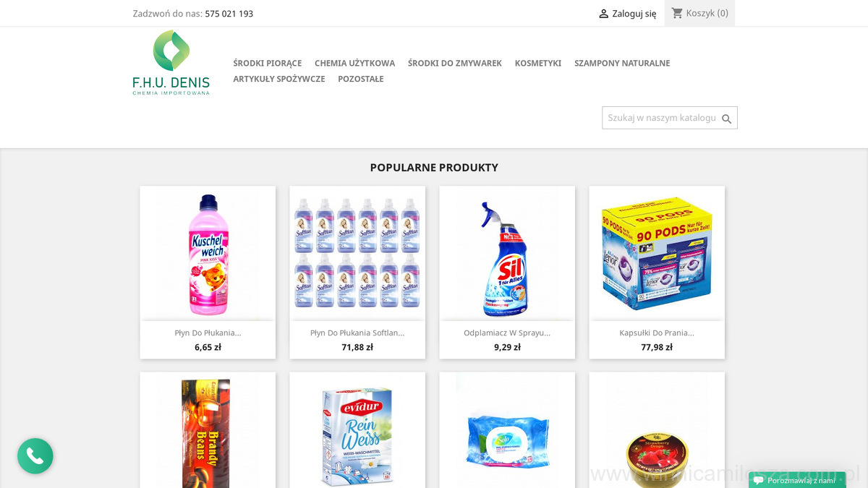Viewport: 868px width, 488px height.
Task: Open the shopping cart icon
Action: point(677,13)
